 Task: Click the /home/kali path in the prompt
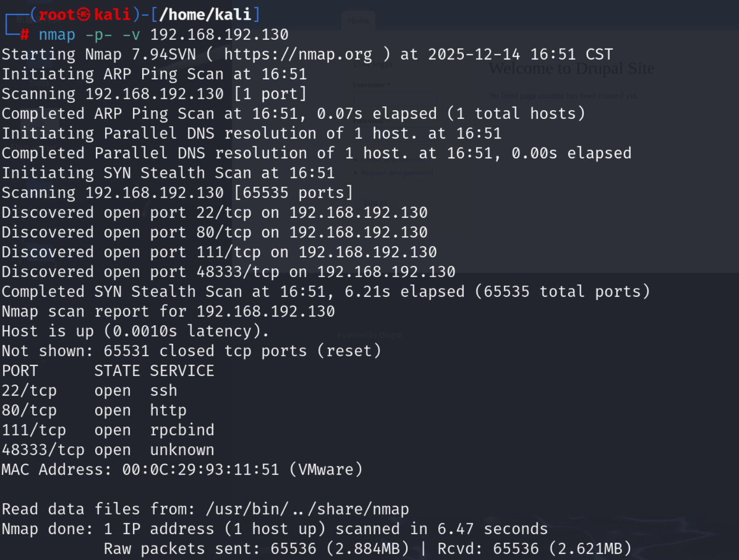pos(205,14)
